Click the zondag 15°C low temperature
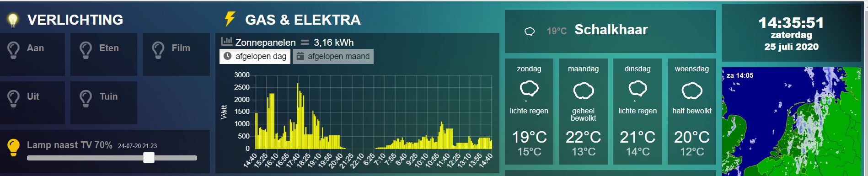Screen dimensions: 868x176 (529, 152)
